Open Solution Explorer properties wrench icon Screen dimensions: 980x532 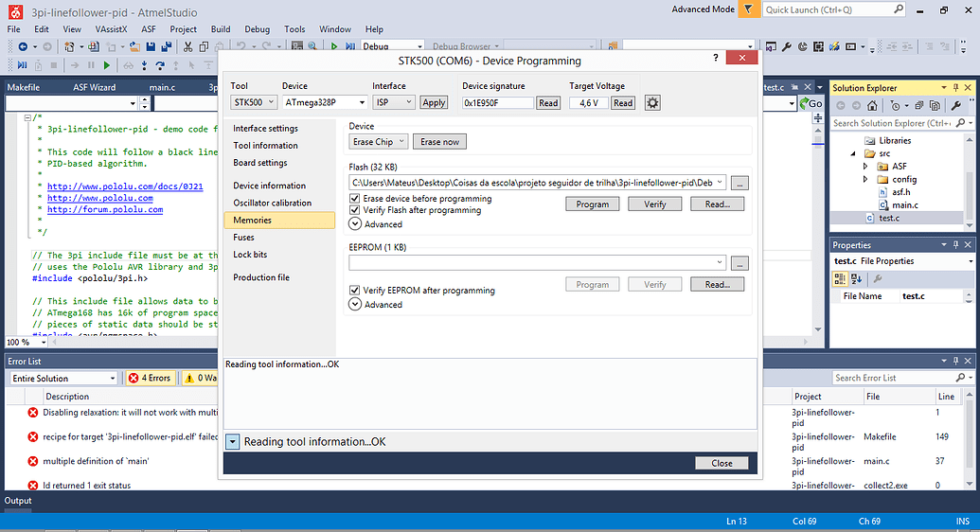[955, 106]
